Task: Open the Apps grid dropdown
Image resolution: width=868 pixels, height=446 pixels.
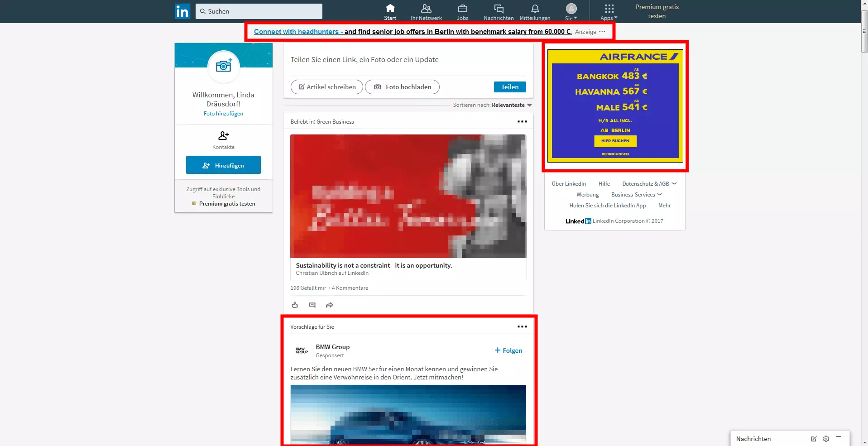Action: [x=609, y=12]
